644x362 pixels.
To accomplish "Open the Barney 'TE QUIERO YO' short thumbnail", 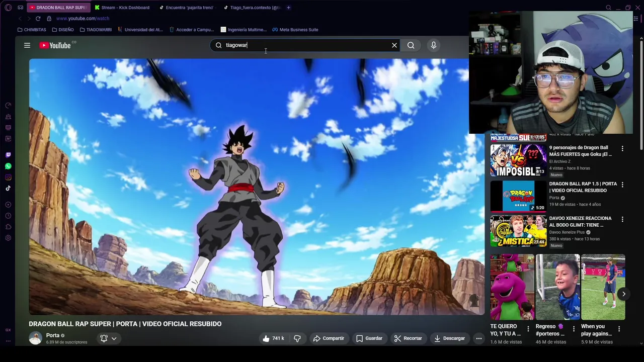I will (x=512, y=287).
